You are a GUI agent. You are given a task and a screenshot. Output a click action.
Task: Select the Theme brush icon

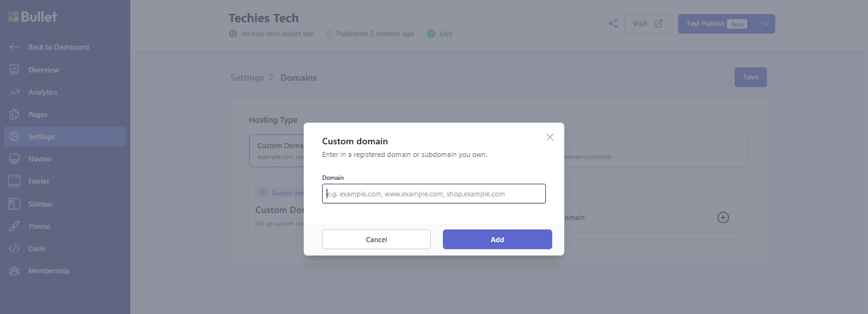[14, 226]
